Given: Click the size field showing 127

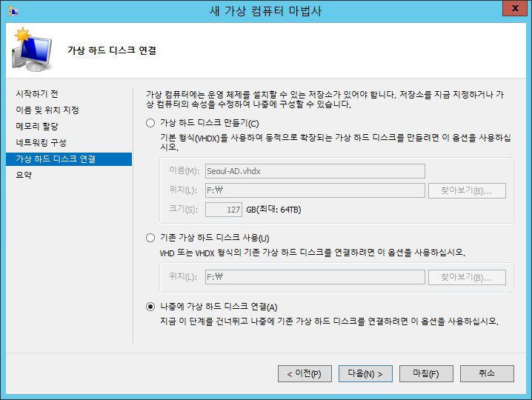Looking at the screenshot, I should point(224,210).
